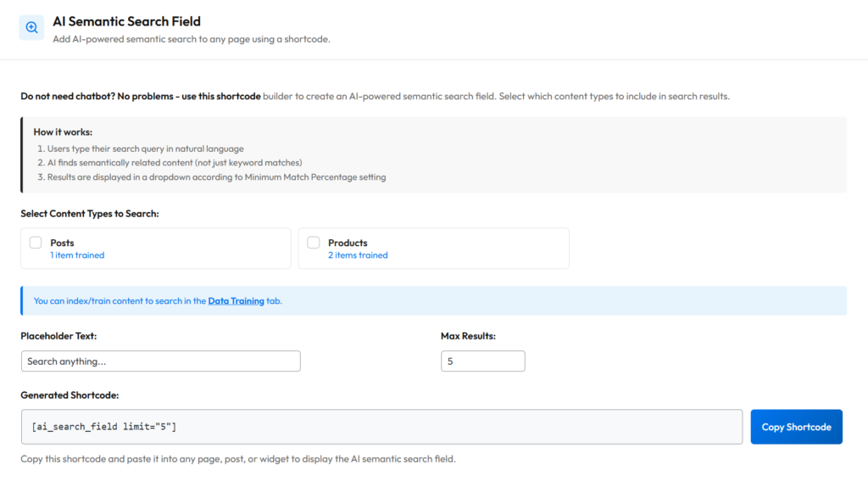Click the "How it works:" heading
The height and width of the screenshot is (487, 868).
coord(63,132)
